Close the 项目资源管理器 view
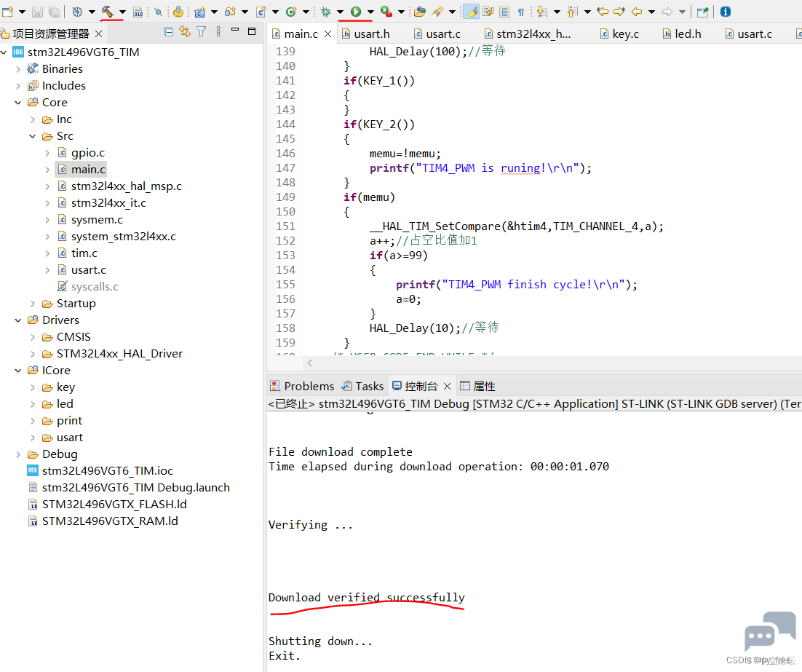Image resolution: width=802 pixels, height=672 pixels. click(x=99, y=33)
